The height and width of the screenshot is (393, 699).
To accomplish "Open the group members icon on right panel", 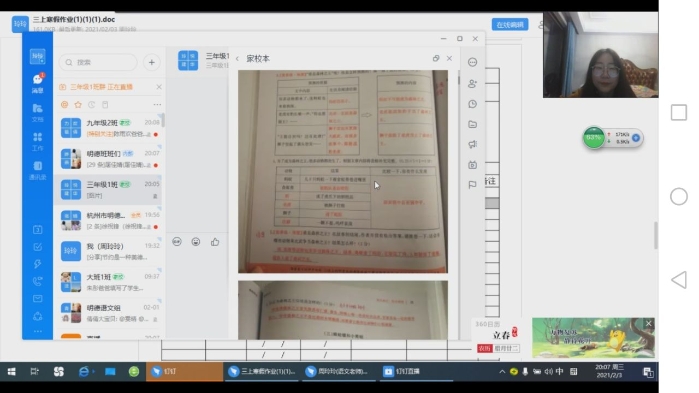I will tap(473, 83).
